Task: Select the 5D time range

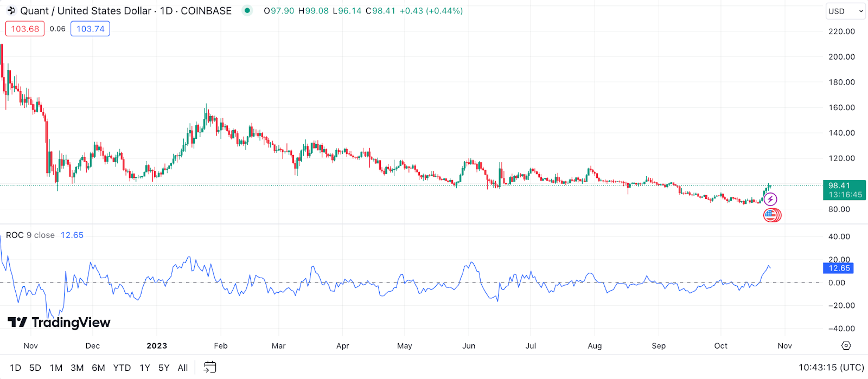Action: click(35, 368)
